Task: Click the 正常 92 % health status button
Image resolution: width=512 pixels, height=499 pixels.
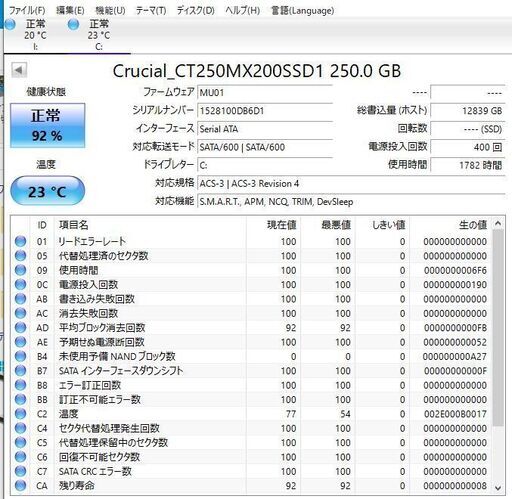Action: coord(47,125)
